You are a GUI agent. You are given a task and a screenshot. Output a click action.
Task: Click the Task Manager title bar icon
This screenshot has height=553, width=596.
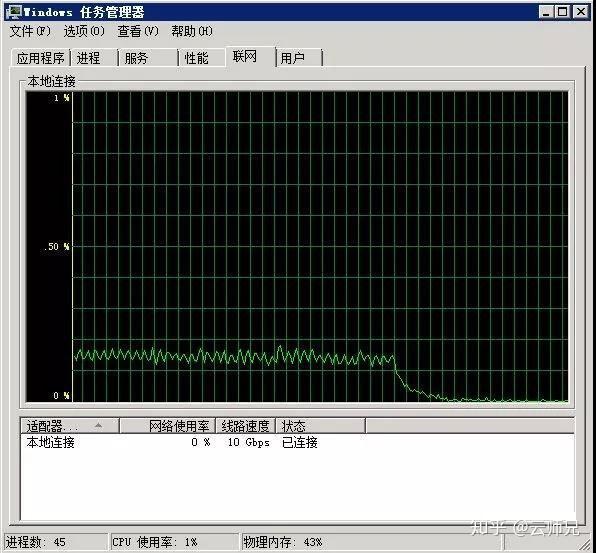[14, 12]
